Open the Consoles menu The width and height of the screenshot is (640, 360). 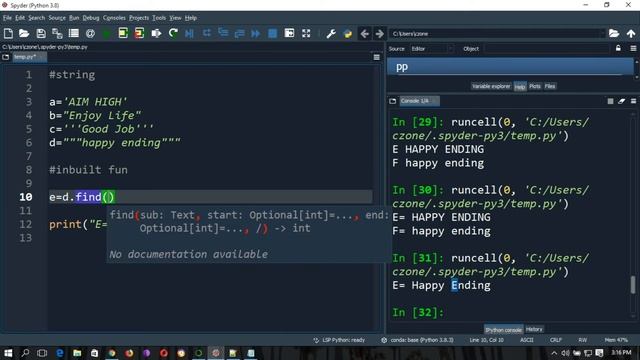(x=114, y=18)
